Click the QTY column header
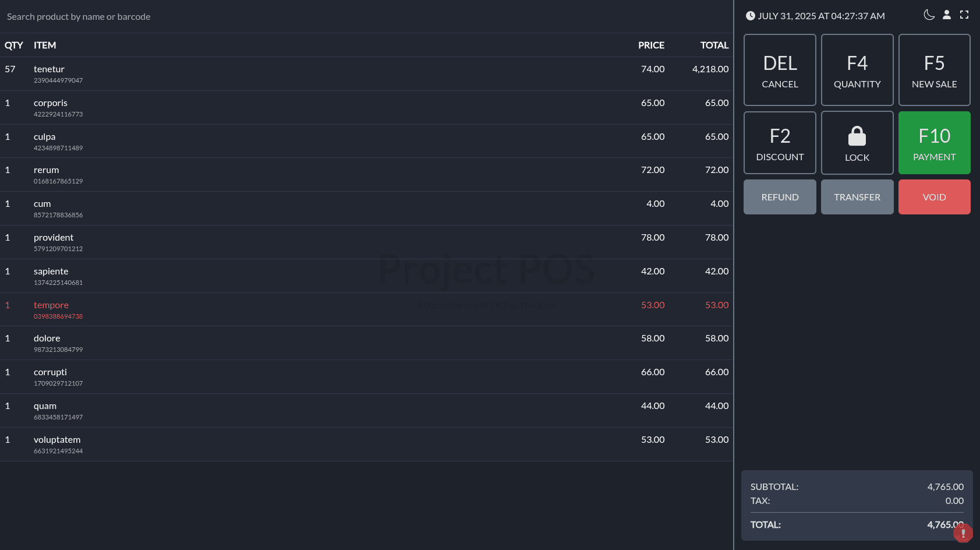This screenshot has height=550, width=980. point(14,45)
